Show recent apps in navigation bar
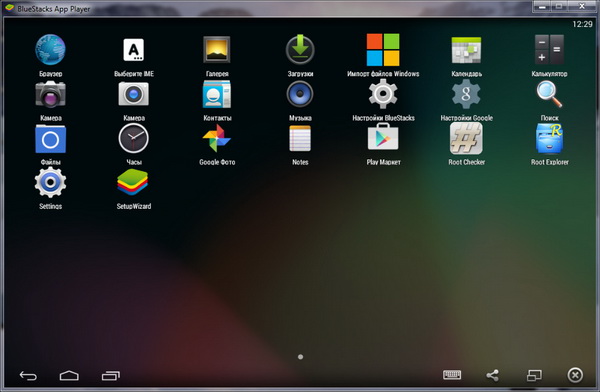The image size is (600, 392). 111,376
